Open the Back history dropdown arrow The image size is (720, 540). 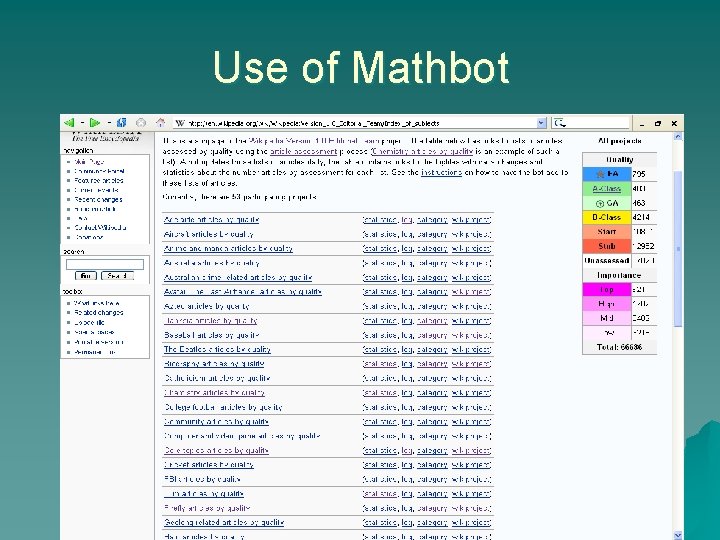click(82, 123)
